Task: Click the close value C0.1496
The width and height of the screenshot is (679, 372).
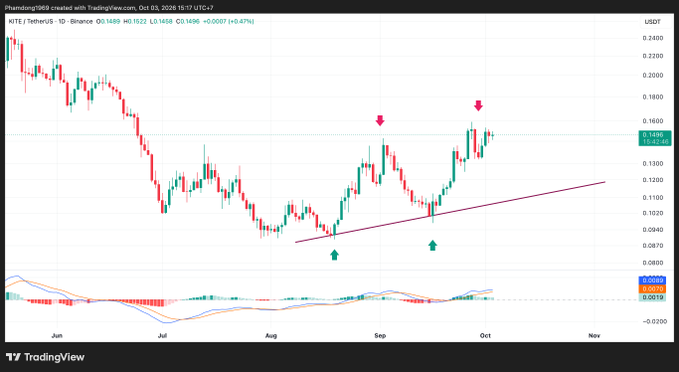Action: pyautogui.click(x=188, y=21)
